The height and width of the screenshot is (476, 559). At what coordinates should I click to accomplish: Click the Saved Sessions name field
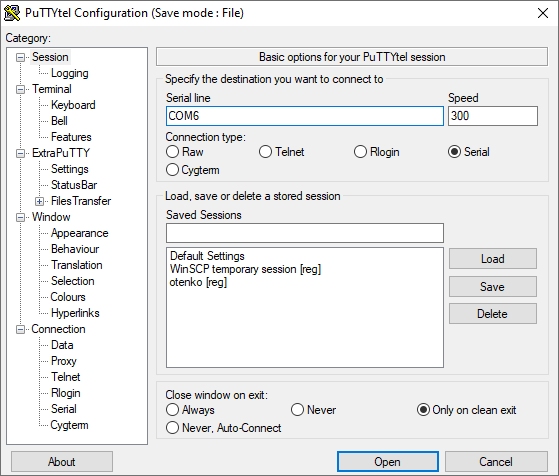tap(305, 233)
